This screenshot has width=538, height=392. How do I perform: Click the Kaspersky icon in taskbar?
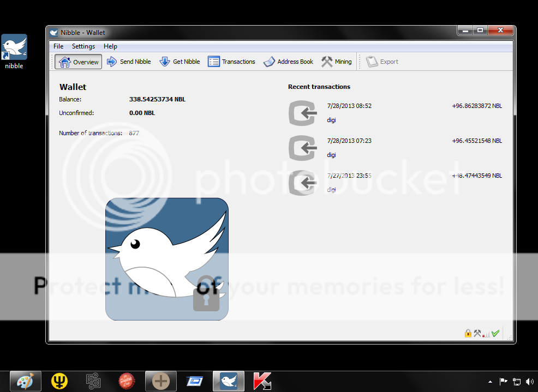click(x=262, y=381)
